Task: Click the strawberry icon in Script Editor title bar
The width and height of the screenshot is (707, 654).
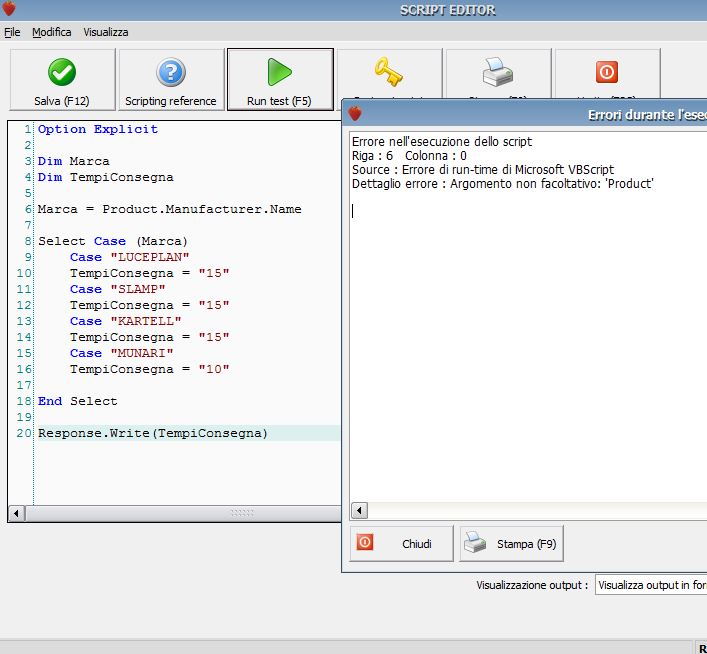Action: 9,8
